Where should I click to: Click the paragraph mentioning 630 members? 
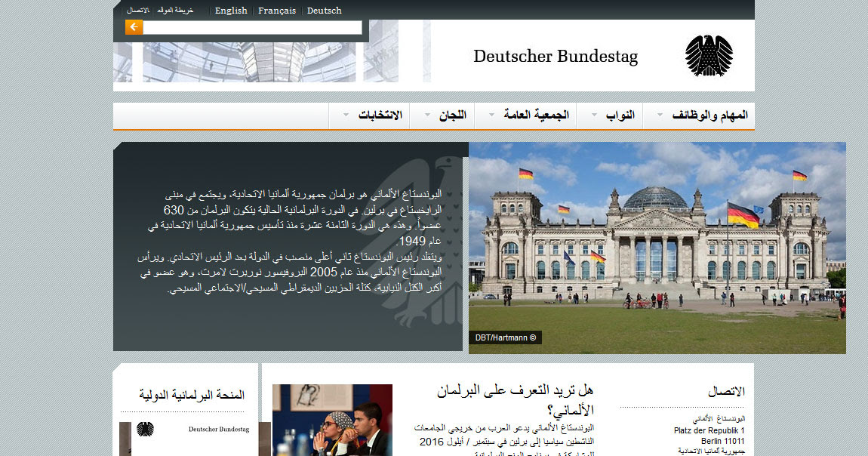(294, 218)
